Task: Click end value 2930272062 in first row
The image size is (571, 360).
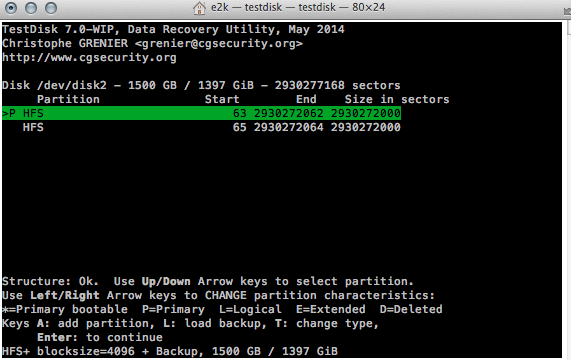Action: 288,113
